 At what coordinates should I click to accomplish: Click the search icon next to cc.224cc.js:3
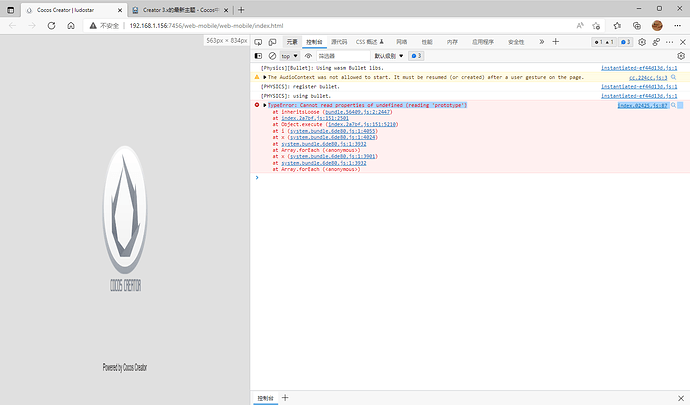[673, 77]
